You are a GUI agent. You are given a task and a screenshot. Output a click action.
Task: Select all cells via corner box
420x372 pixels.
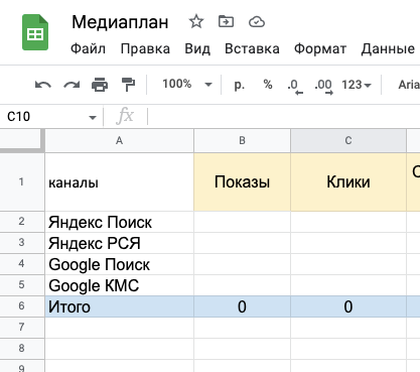point(22,140)
